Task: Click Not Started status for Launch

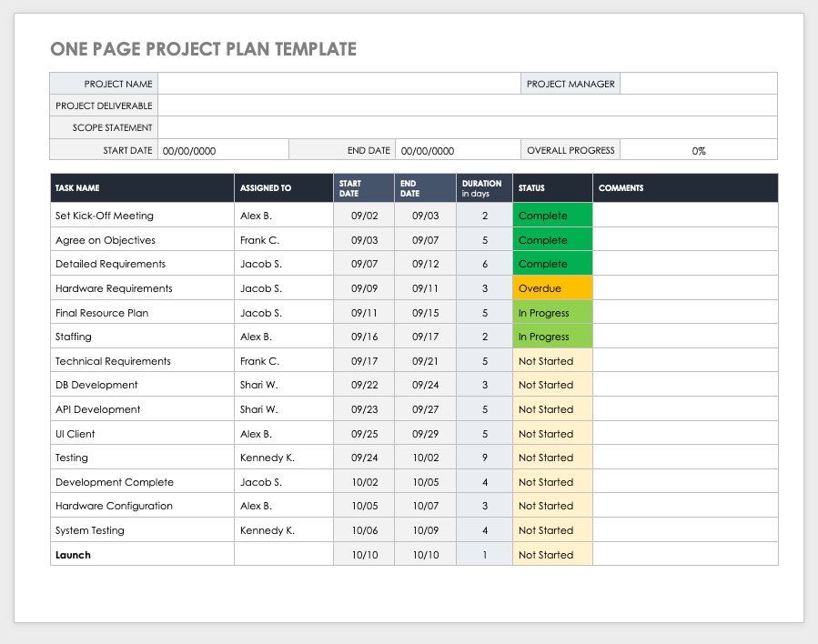Action: pos(552,555)
